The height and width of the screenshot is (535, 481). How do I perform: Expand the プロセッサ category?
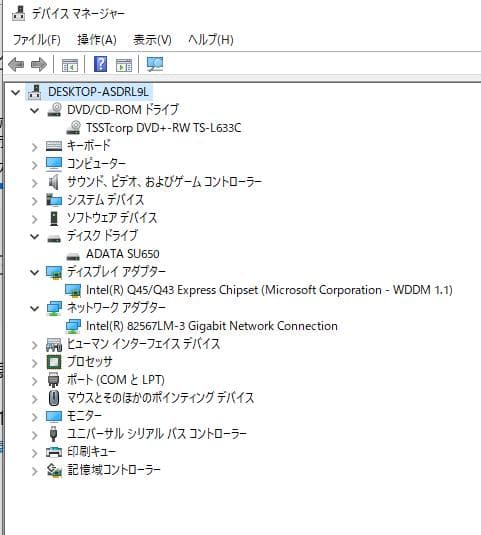34,363
